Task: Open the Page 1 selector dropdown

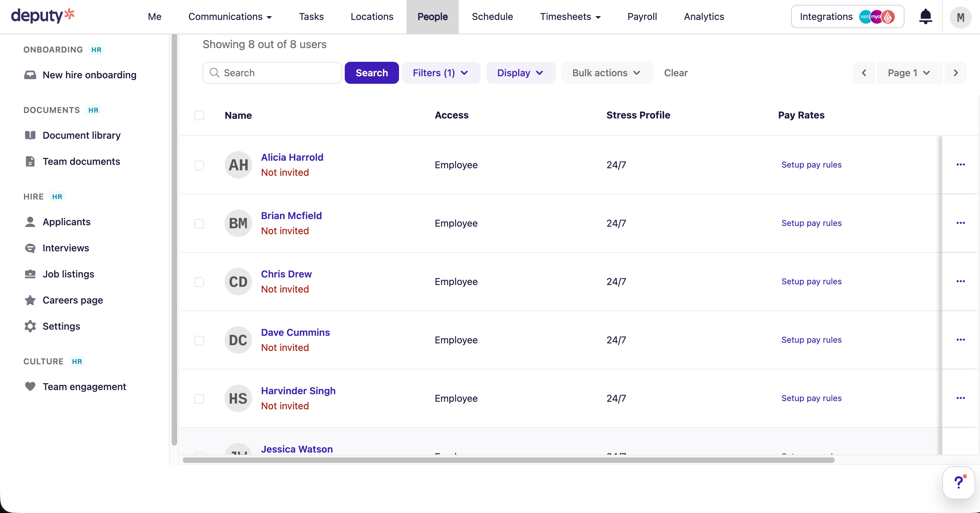Action: [x=909, y=73]
